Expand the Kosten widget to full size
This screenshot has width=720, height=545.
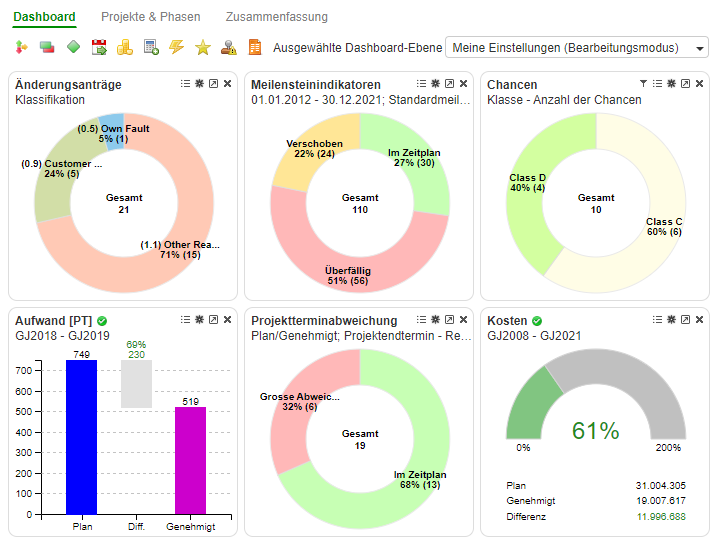[x=686, y=320]
